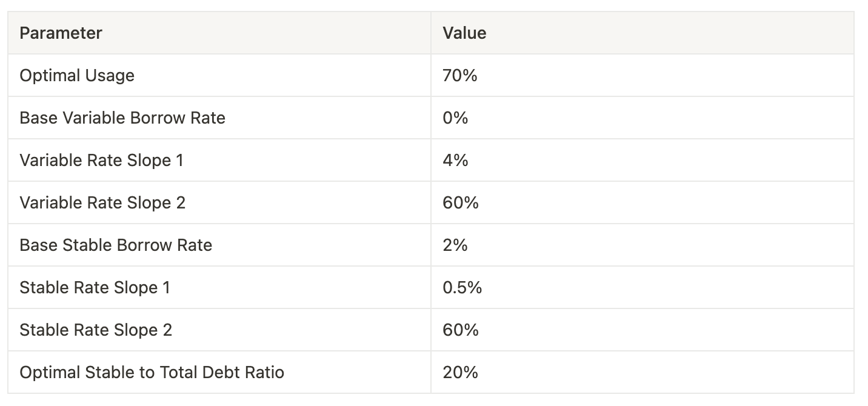Click the Value column header

pos(643,33)
